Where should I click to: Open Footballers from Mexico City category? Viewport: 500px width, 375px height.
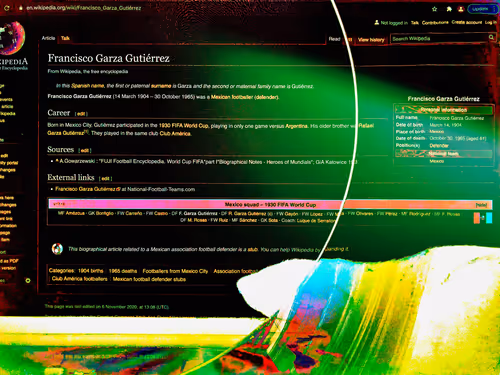175,271
